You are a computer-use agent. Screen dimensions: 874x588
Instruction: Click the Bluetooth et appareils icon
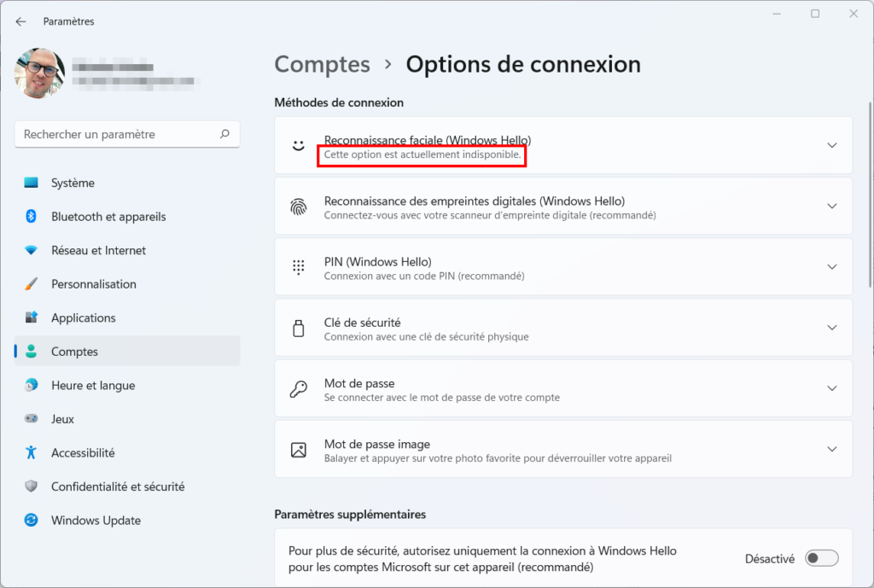[32, 216]
